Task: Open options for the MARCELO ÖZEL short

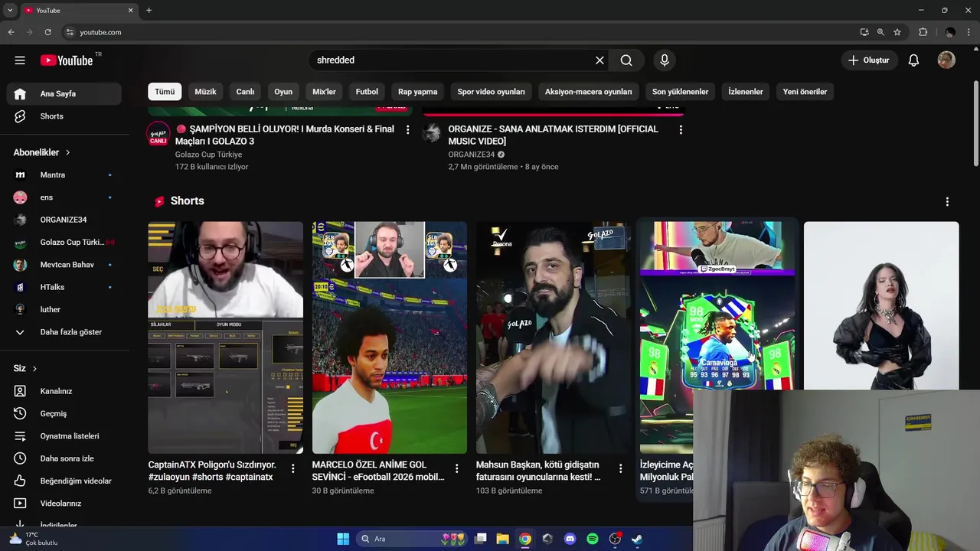Action: click(x=456, y=468)
